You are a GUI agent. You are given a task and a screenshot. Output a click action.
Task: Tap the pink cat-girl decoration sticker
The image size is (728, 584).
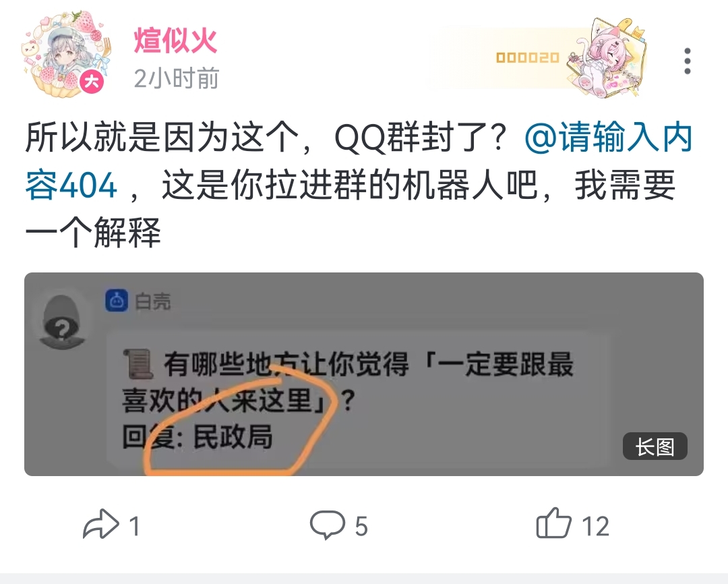[x=607, y=57]
